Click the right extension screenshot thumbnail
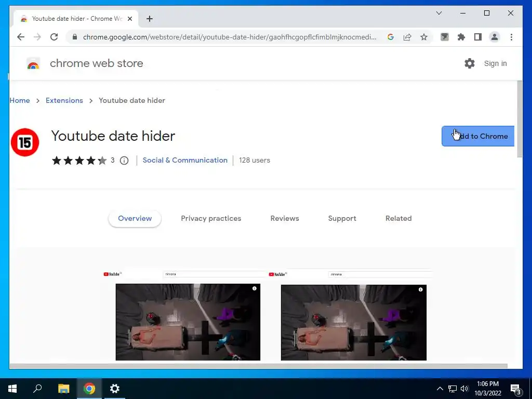532x399 pixels. (x=351, y=315)
